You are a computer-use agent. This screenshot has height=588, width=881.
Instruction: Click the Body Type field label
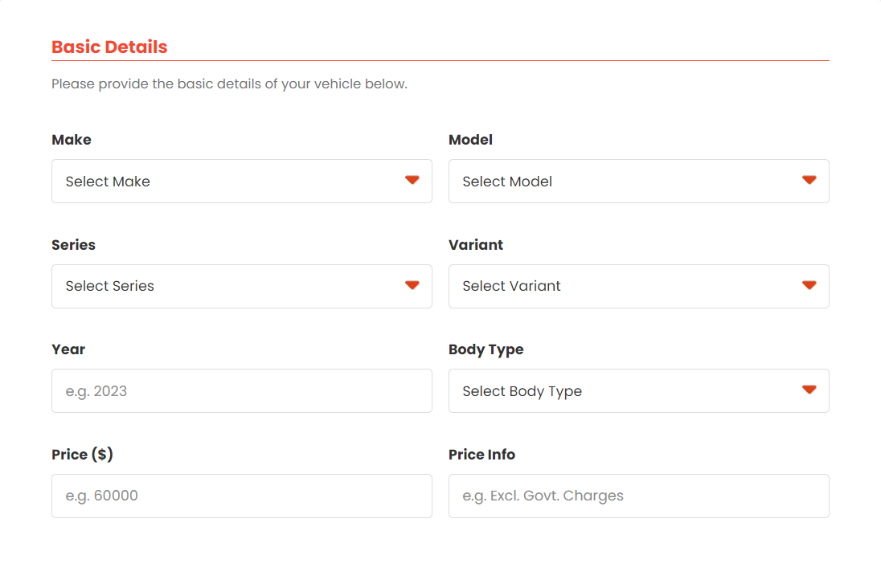point(486,349)
